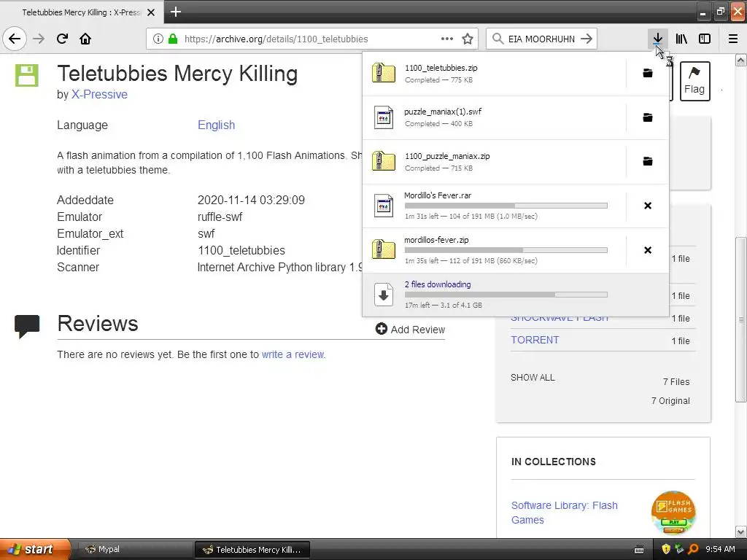This screenshot has width=747, height=560.
Task: Show site information icon in address bar
Action: point(158,39)
